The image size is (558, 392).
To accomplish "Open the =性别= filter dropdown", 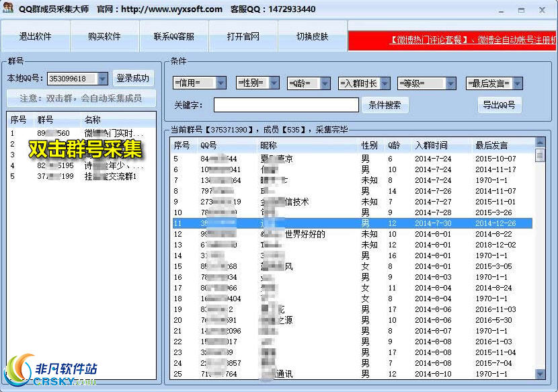I will point(274,83).
